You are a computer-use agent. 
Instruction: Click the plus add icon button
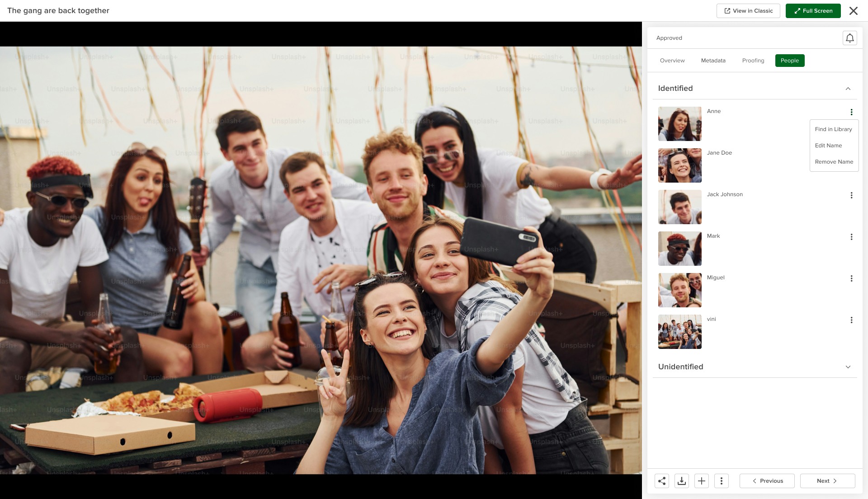[702, 481]
